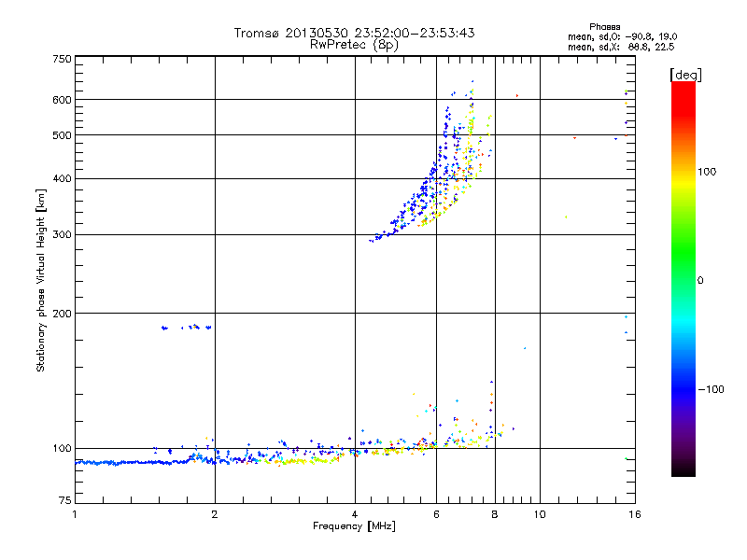Viewport: 747px width, 560px height.
Task: Select the 200 tick label on the height axis
Action: tap(62, 313)
